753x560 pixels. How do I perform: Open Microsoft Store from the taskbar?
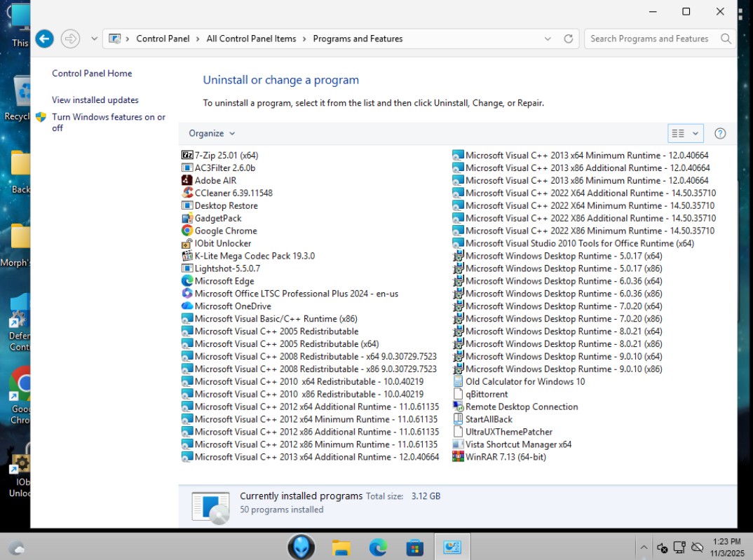pyautogui.click(x=414, y=547)
